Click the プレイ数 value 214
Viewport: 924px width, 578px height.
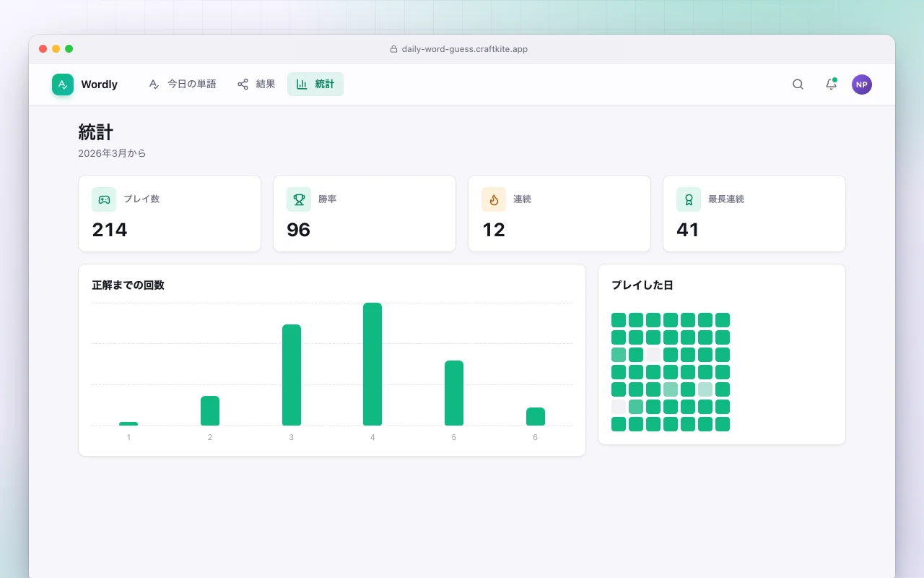[x=110, y=230]
